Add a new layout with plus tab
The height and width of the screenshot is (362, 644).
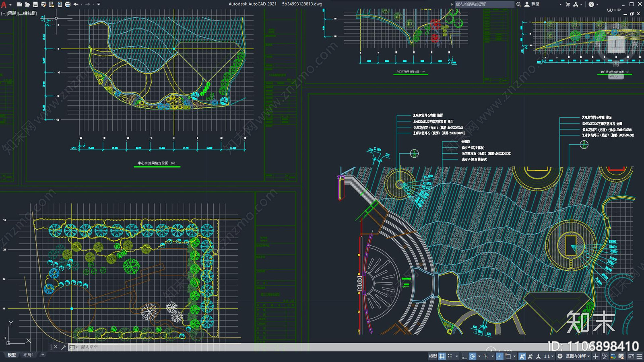tap(43, 355)
